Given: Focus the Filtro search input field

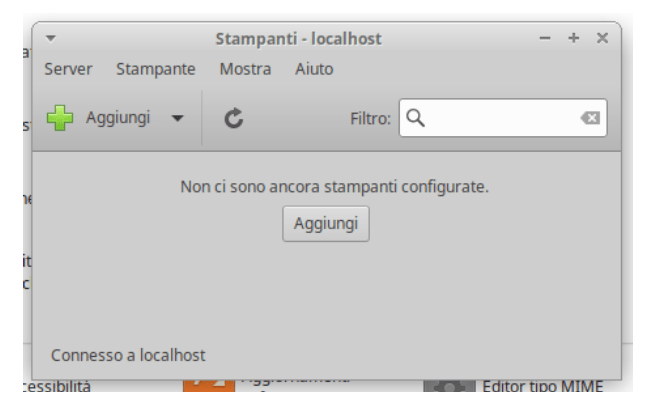Looking at the screenshot, I should coord(500,118).
